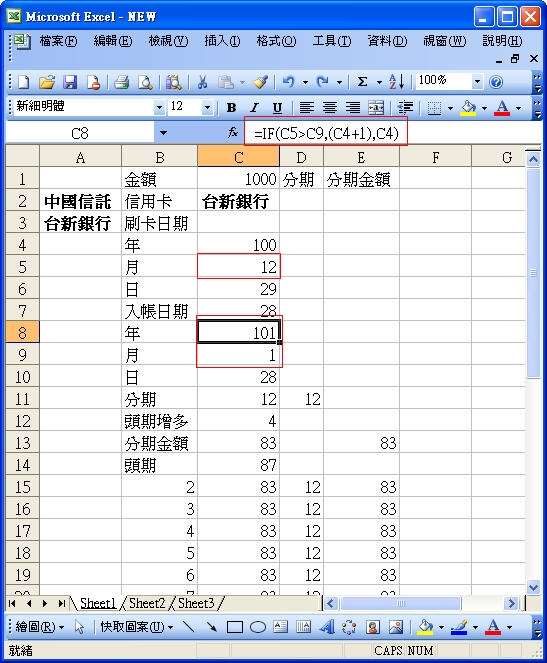
Task: Open the 繪圖(R) drawing menu
Action: 39,626
